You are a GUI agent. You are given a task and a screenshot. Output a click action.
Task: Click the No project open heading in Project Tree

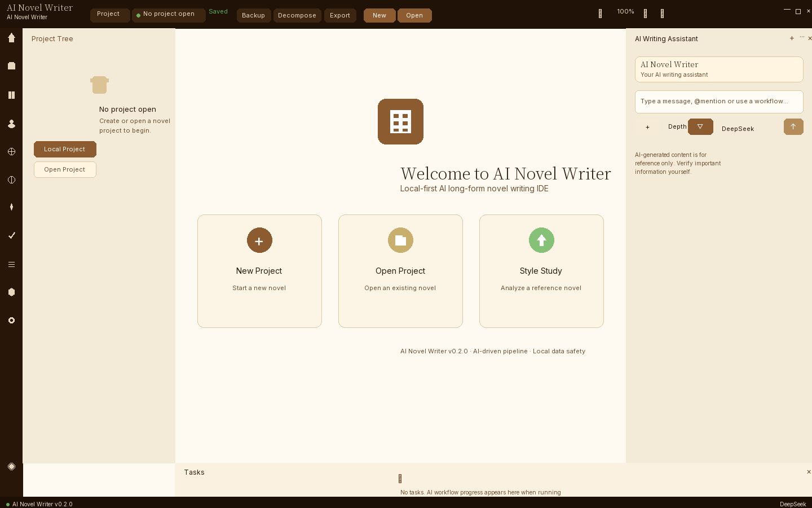tap(127, 110)
